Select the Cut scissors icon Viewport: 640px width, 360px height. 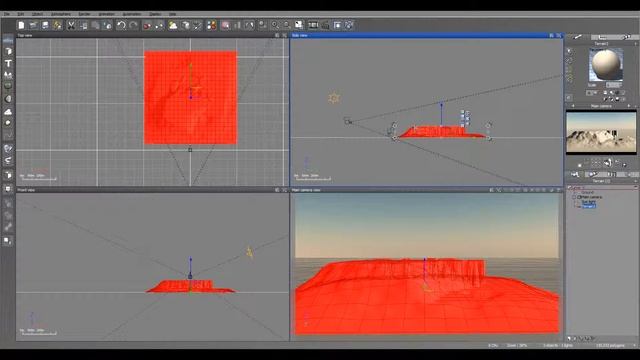click(x=71, y=25)
